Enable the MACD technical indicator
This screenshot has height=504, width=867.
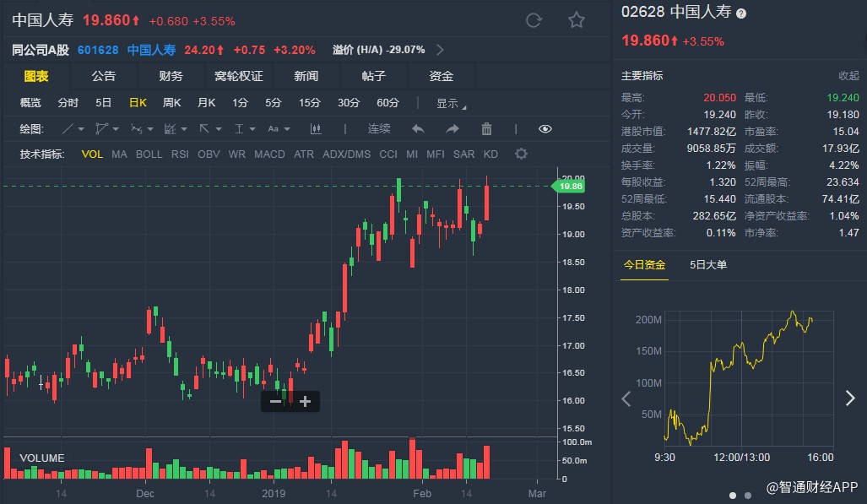point(269,154)
